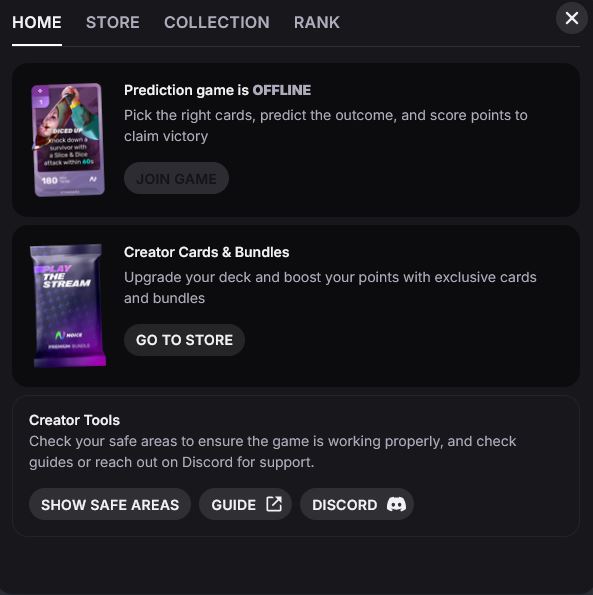Open the DISCORD support button label
593x595 pixels.
pos(344,505)
